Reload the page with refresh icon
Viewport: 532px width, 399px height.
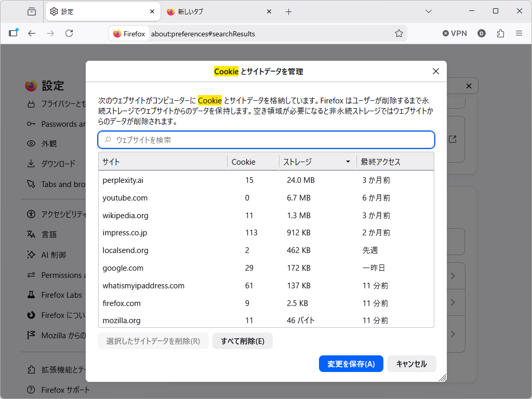pyautogui.click(x=69, y=33)
